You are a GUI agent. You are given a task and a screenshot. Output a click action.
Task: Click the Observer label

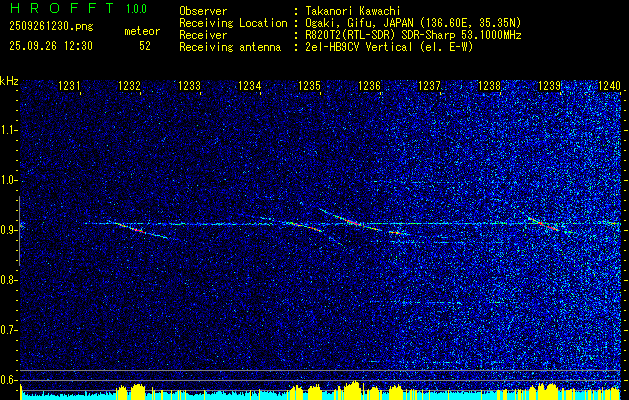[203, 11]
